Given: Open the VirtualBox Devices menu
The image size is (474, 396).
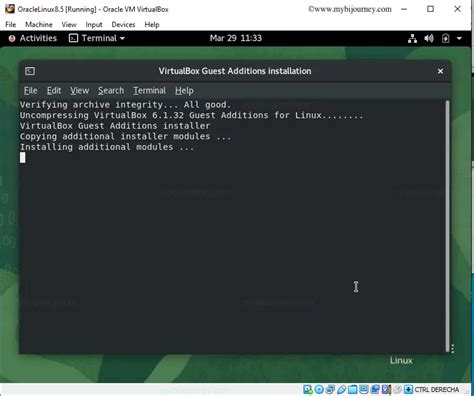Looking at the screenshot, I should 123,25.
